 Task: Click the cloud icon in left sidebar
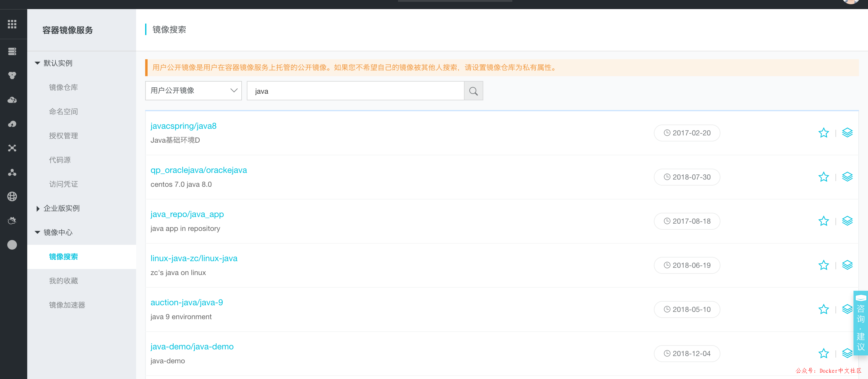[x=12, y=100]
